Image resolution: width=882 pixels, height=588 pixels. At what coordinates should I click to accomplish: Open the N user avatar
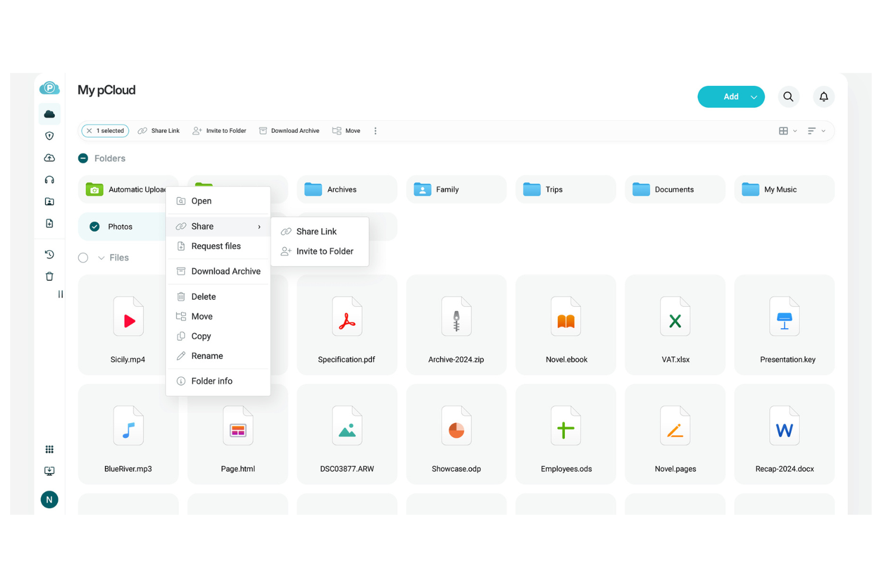tap(49, 500)
